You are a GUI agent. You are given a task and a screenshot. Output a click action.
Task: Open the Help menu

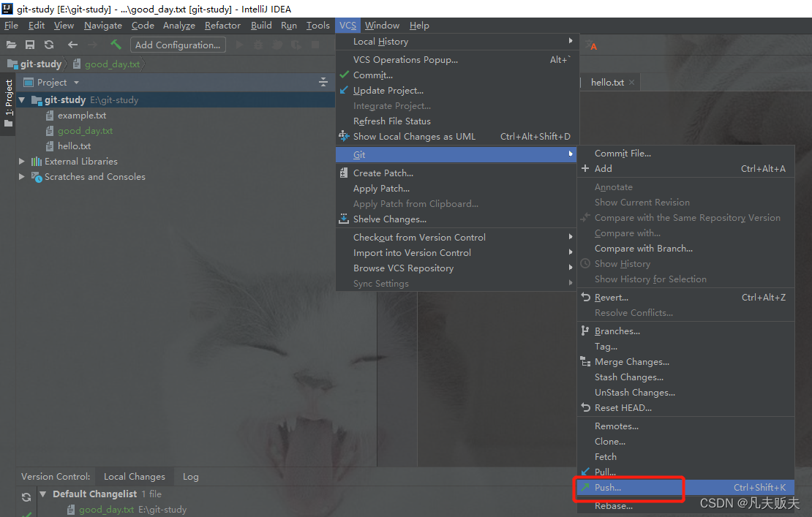(419, 26)
